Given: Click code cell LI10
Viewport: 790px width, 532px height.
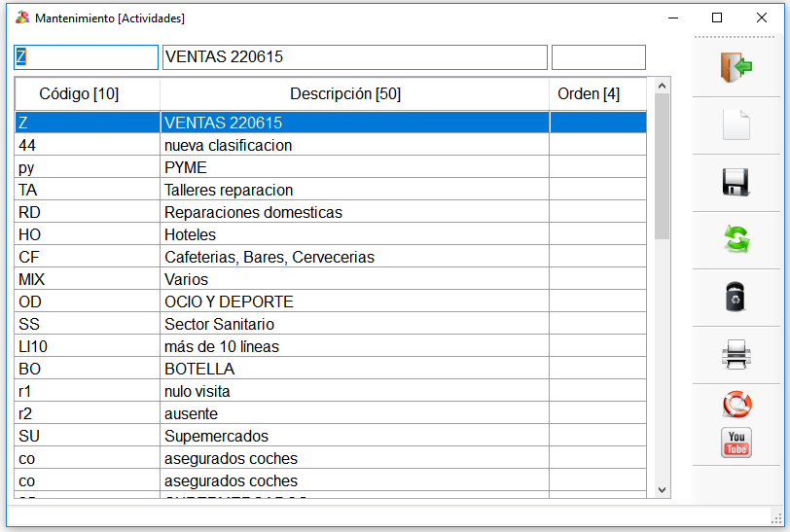Looking at the screenshot, I should [88, 346].
